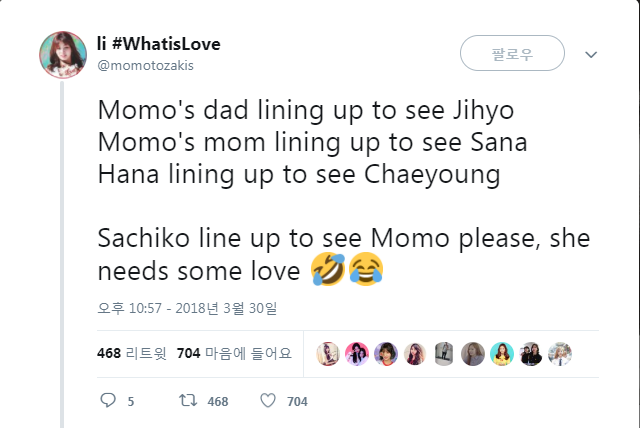Screen dimensions: 640x432
Task: Open the liker avatar with teal background
Action: 502,353
